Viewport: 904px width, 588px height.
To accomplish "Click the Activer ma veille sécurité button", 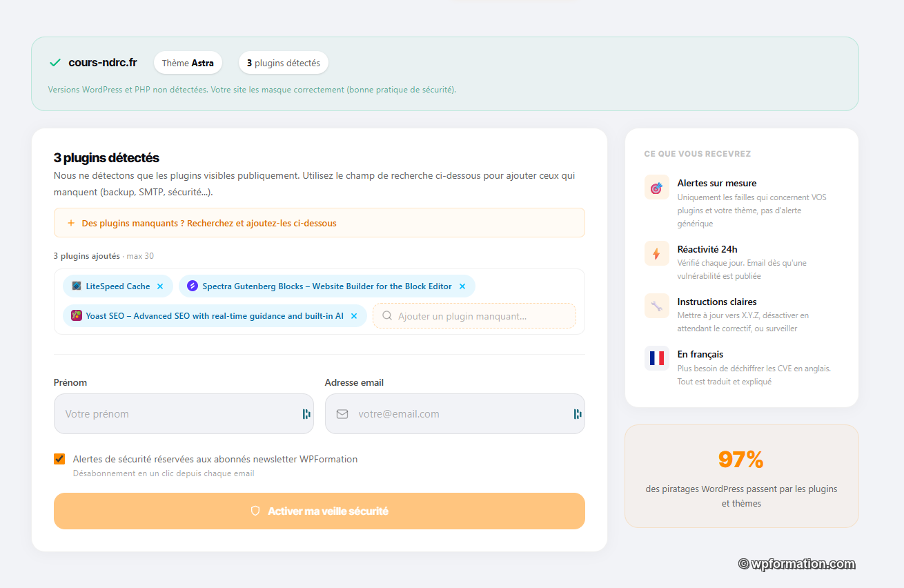I will (x=320, y=511).
